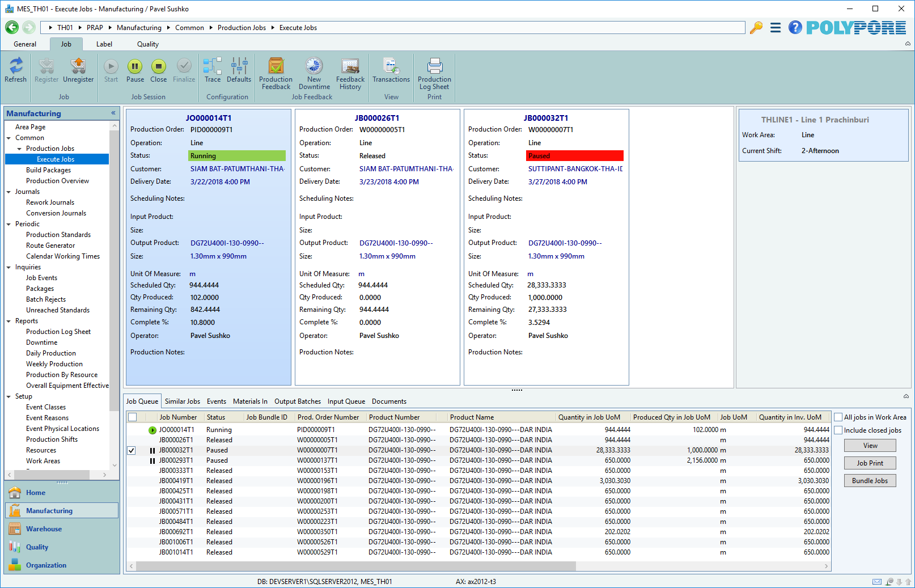Open the Warehouse module
The height and width of the screenshot is (588, 915).
pyautogui.click(x=62, y=529)
